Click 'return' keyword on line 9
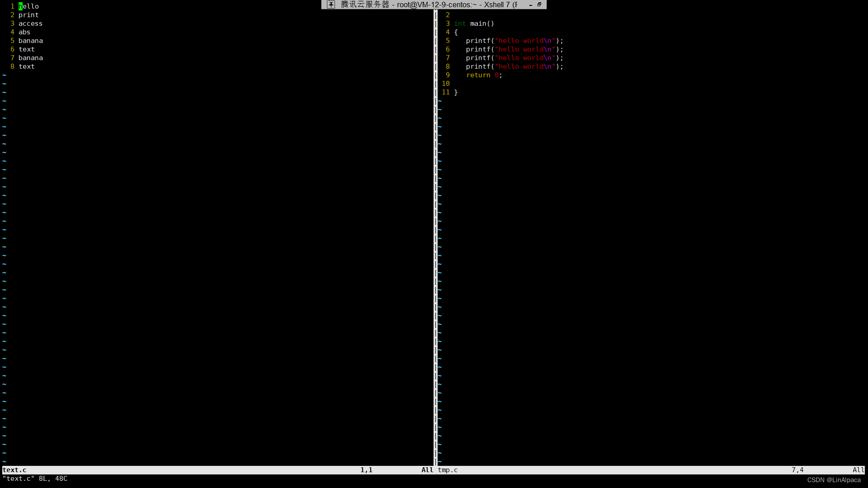The image size is (868, 488). click(x=478, y=75)
